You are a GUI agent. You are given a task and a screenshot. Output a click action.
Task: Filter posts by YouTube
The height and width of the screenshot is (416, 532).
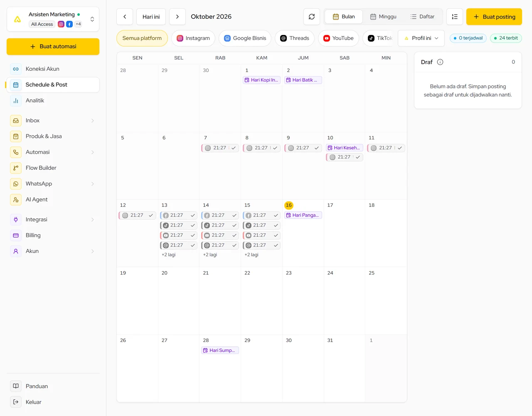[338, 38]
